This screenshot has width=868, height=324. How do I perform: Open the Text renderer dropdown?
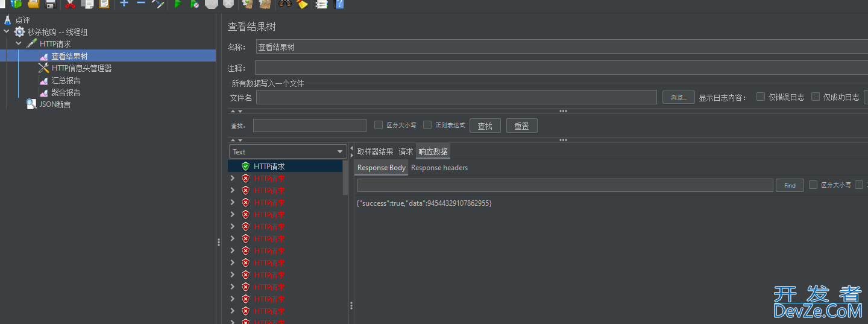288,151
